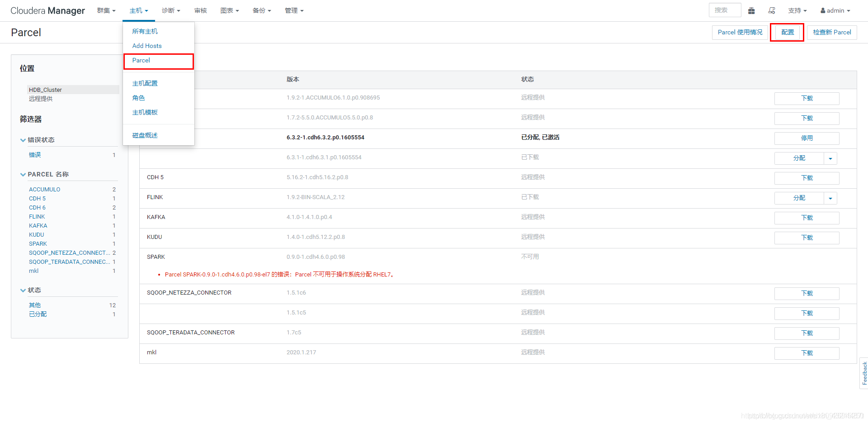Open the 审核 page
This screenshot has height=424, width=868.
pos(200,10)
